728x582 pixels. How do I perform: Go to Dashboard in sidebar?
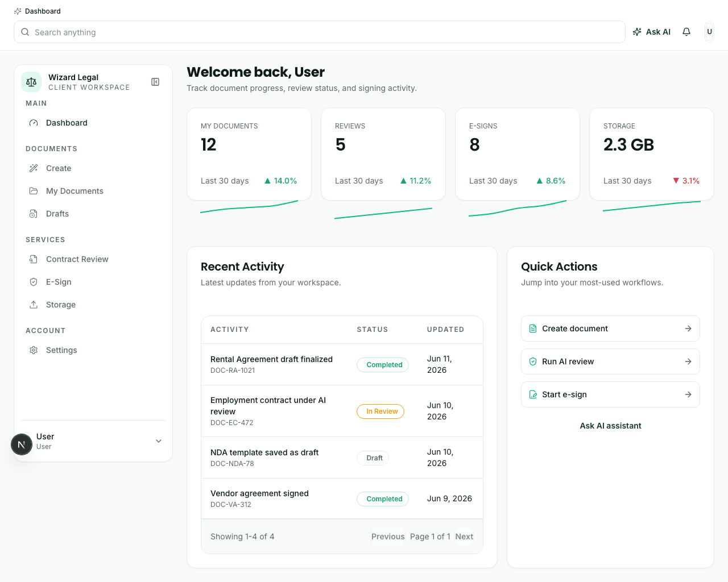point(93,123)
